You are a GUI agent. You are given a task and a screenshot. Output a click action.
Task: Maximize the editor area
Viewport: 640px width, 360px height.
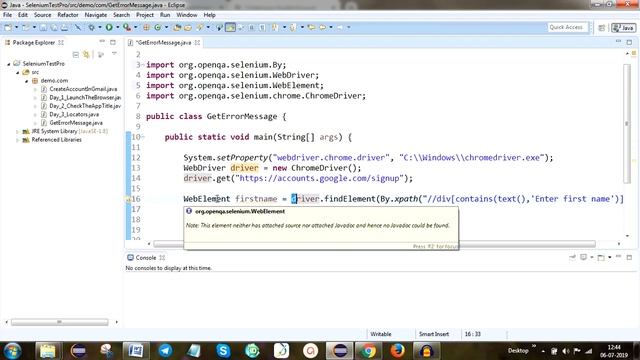point(629,42)
